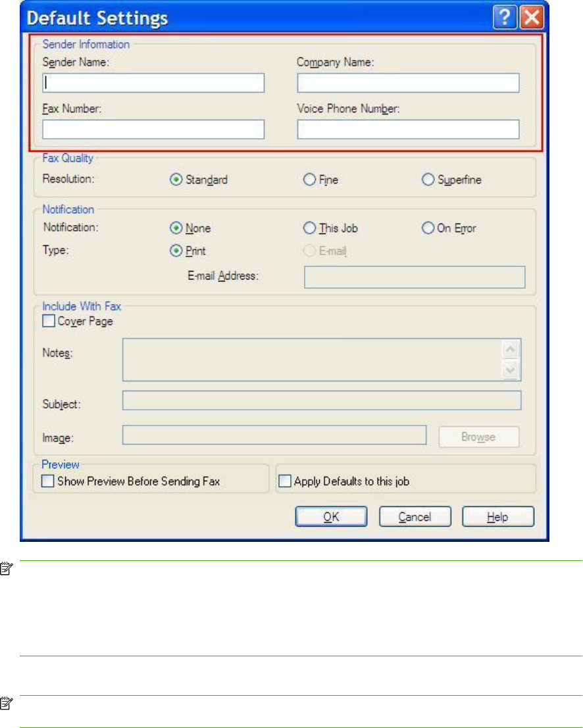Image resolution: width=583 pixels, height=728 pixels.
Task: Click the E-mail Address field
Action: (x=415, y=277)
